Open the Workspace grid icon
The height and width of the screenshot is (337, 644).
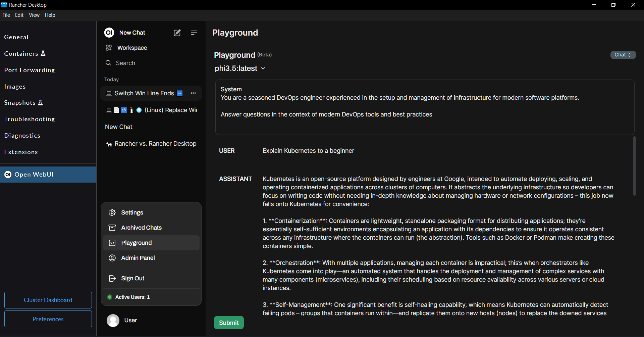109,48
